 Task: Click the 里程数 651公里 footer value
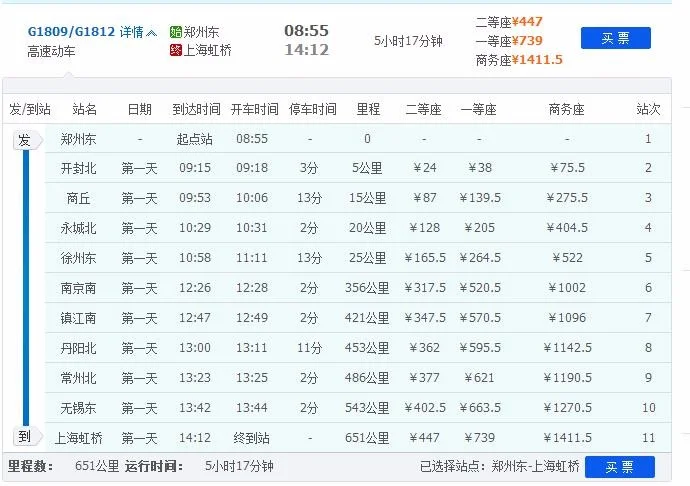click(x=97, y=466)
